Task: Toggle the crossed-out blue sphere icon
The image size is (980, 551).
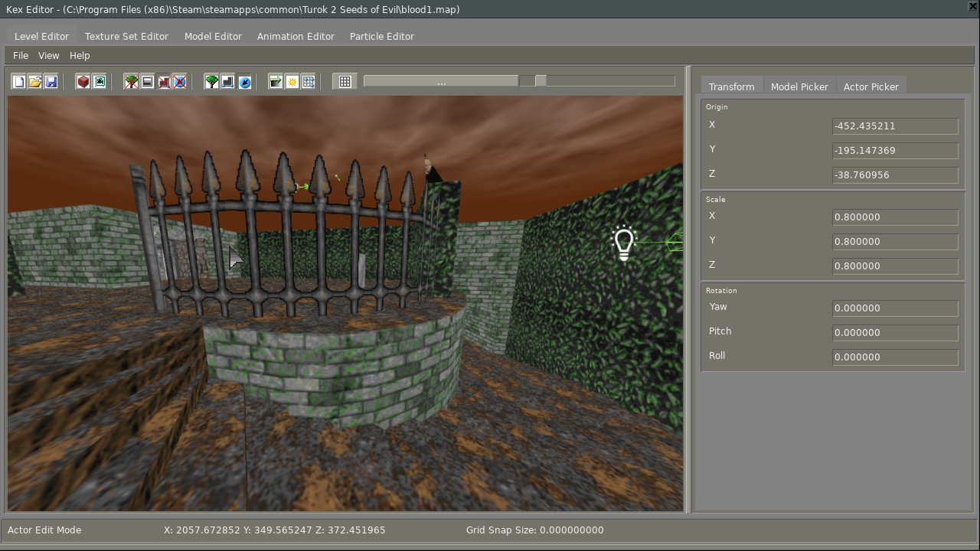Action: [180, 82]
